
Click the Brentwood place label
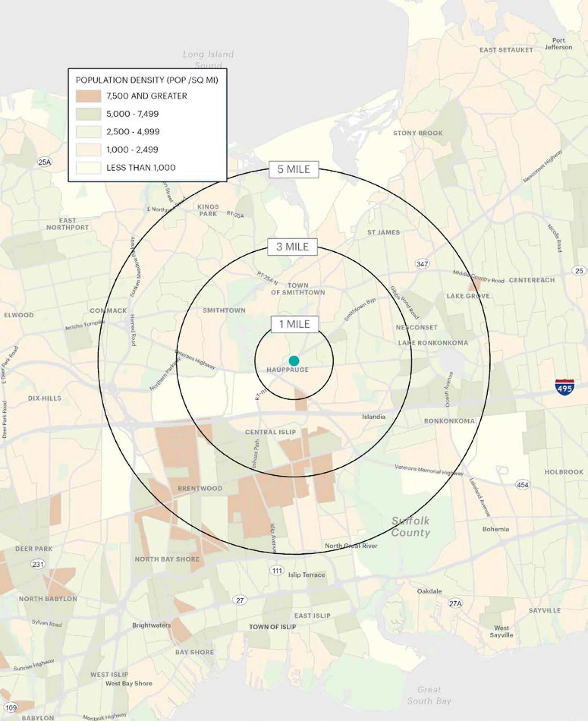pos(200,488)
